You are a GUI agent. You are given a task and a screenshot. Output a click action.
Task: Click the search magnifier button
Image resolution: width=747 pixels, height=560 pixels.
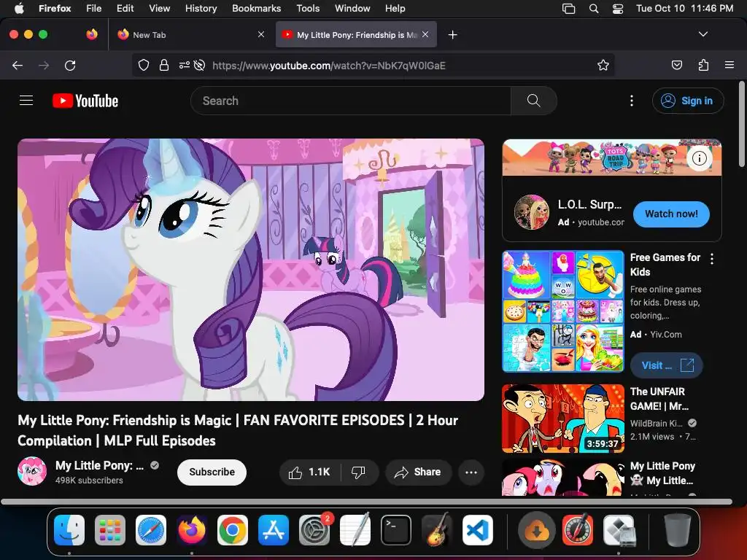point(533,101)
